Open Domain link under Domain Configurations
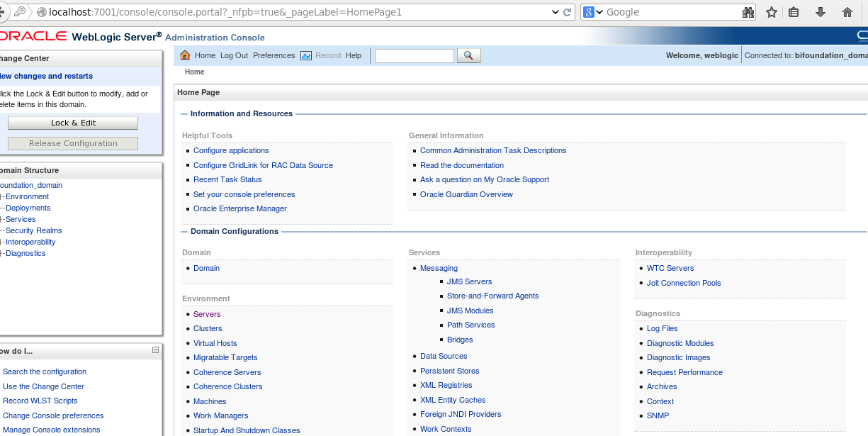This screenshot has width=868, height=436. pos(206,268)
